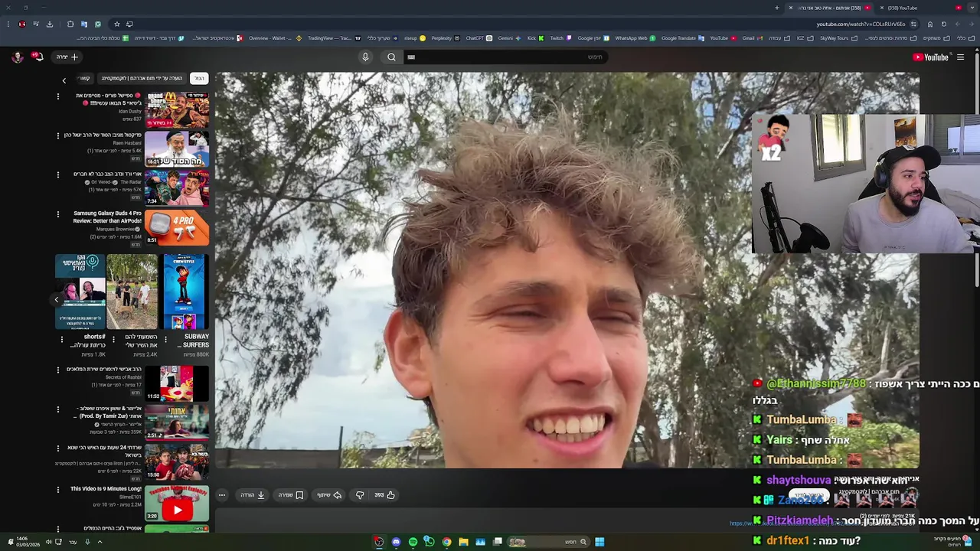Open YouTube notifications bell
The width and height of the screenshot is (980, 551).
[37, 57]
